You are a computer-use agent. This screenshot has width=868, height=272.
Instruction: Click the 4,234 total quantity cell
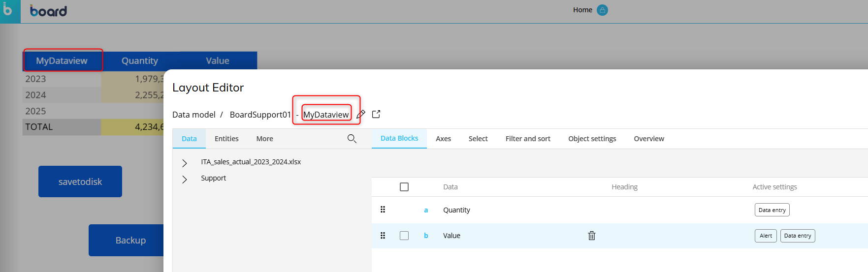[132, 127]
